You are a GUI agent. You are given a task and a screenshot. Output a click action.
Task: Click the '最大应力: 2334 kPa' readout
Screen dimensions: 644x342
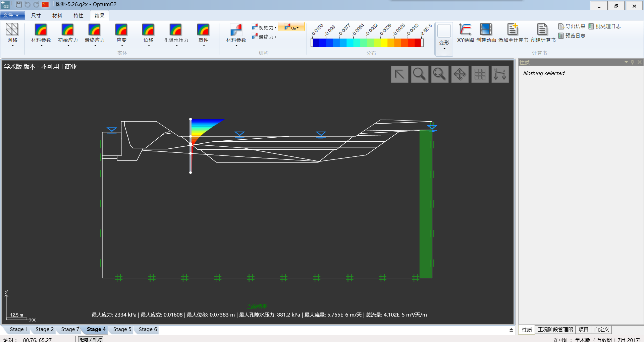114,315
